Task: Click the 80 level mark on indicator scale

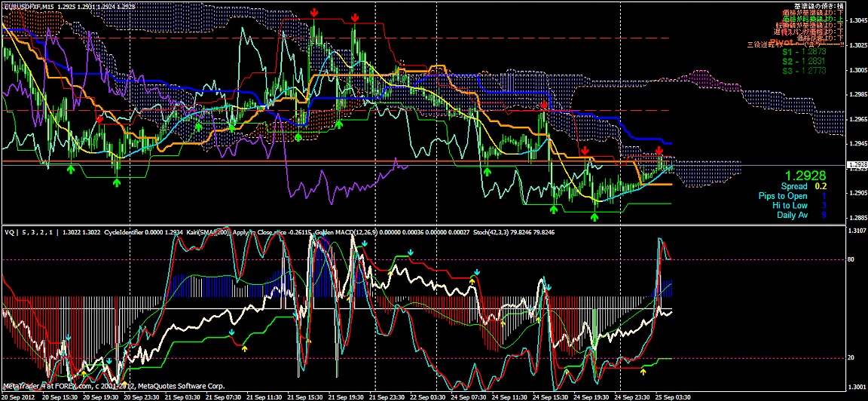Action: [851, 259]
